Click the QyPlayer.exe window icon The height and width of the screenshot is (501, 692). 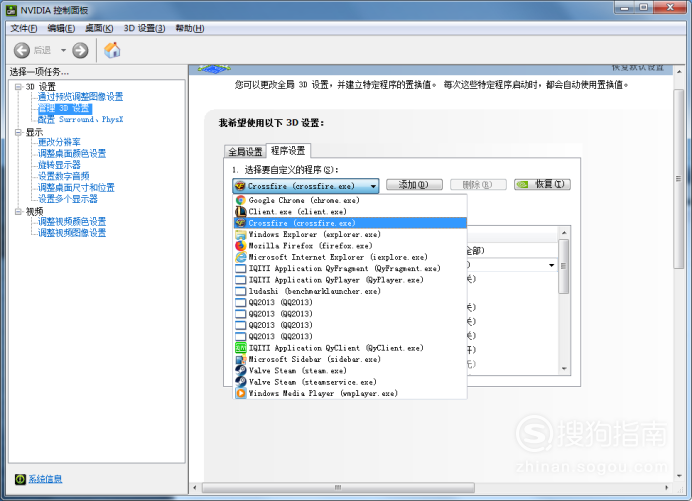coord(241,280)
